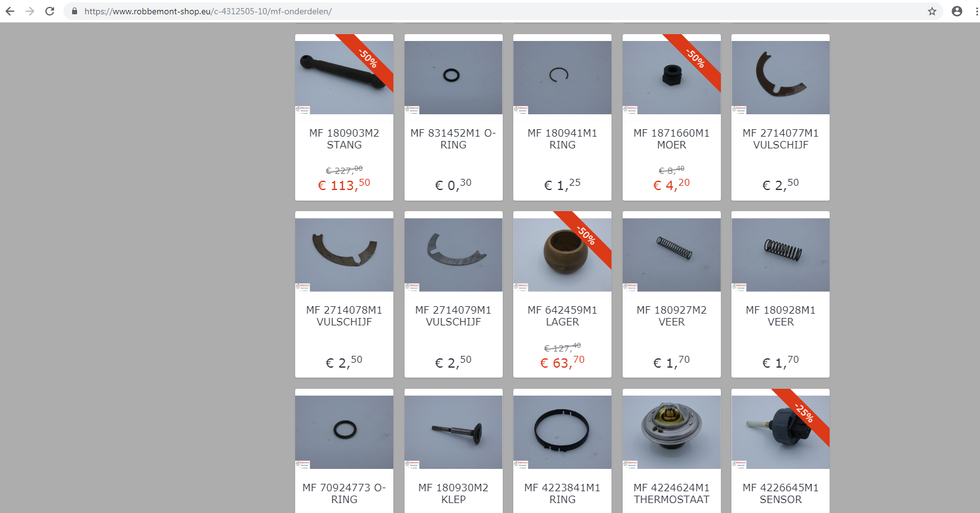Click the address bar URL field
The width and height of the screenshot is (980, 513).
point(497,11)
